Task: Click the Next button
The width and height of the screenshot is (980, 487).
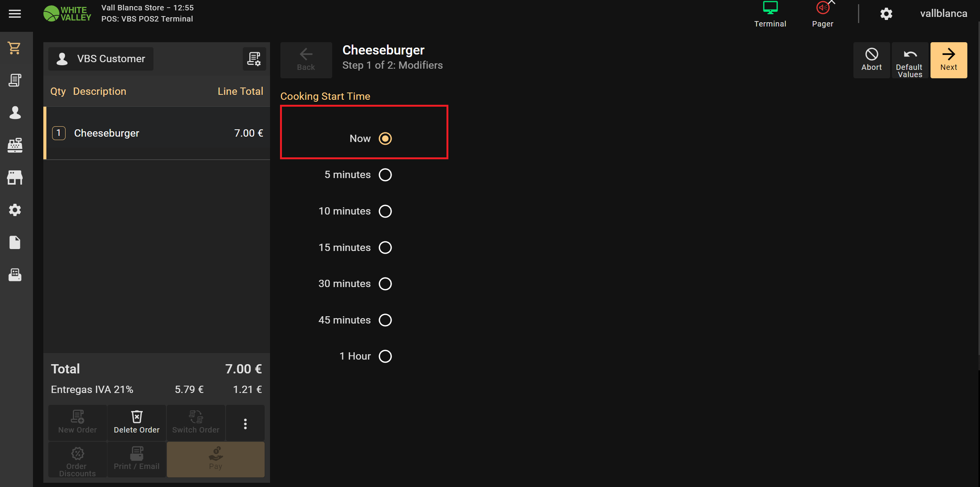Action: click(948, 60)
